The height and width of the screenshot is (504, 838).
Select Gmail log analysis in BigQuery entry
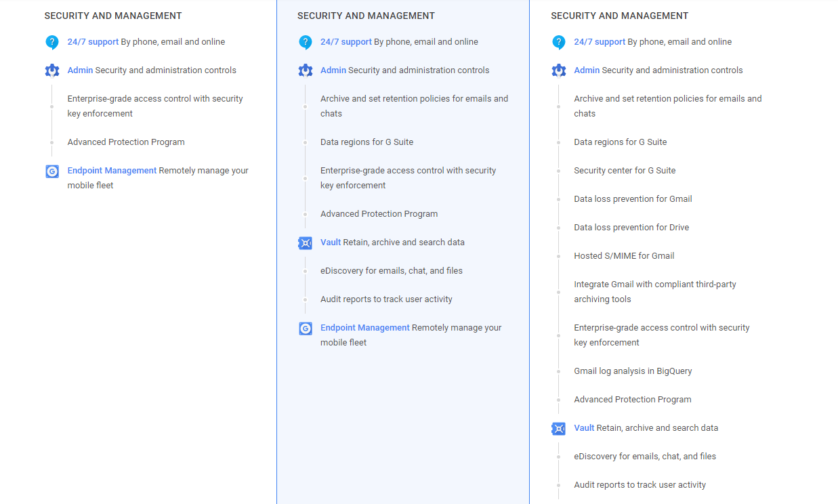tap(633, 371)
